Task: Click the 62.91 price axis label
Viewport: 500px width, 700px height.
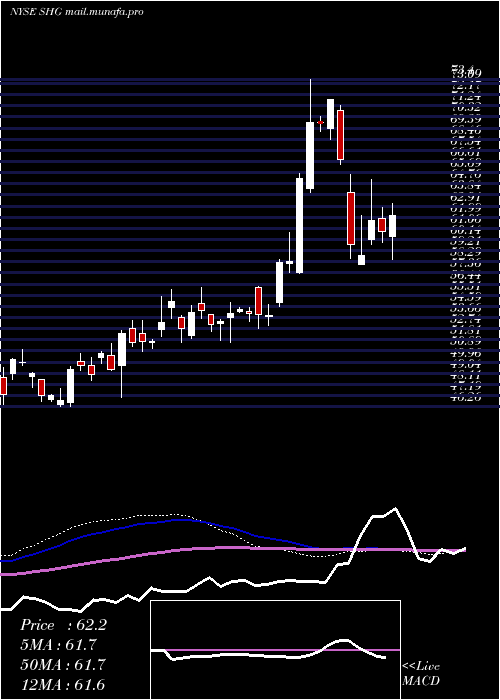Action: click(x=466, y=196)
